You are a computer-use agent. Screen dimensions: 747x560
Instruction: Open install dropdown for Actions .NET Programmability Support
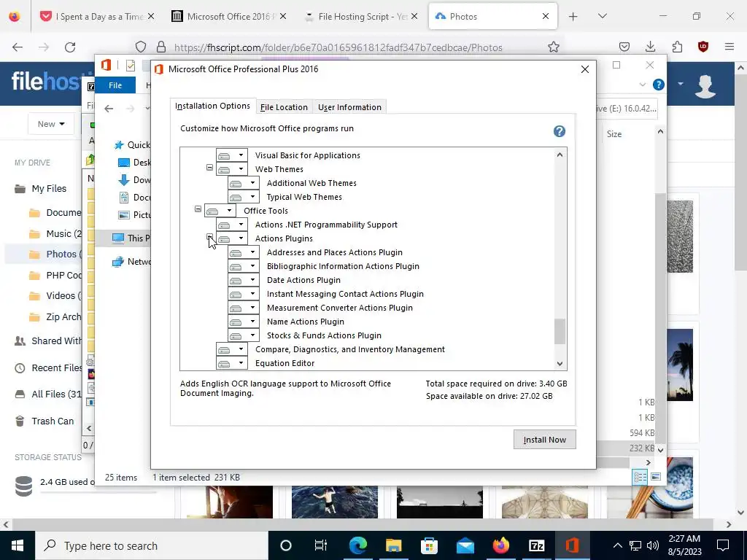coord(231,225)
